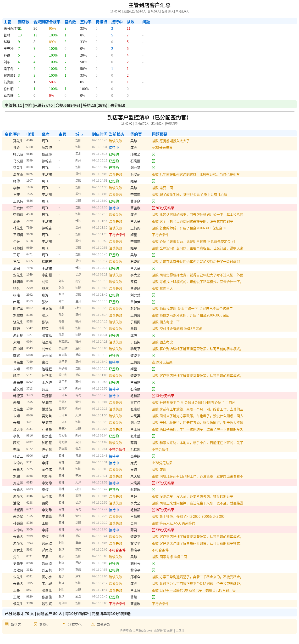Click the 到店时间 column header

[x=100, y=134]
